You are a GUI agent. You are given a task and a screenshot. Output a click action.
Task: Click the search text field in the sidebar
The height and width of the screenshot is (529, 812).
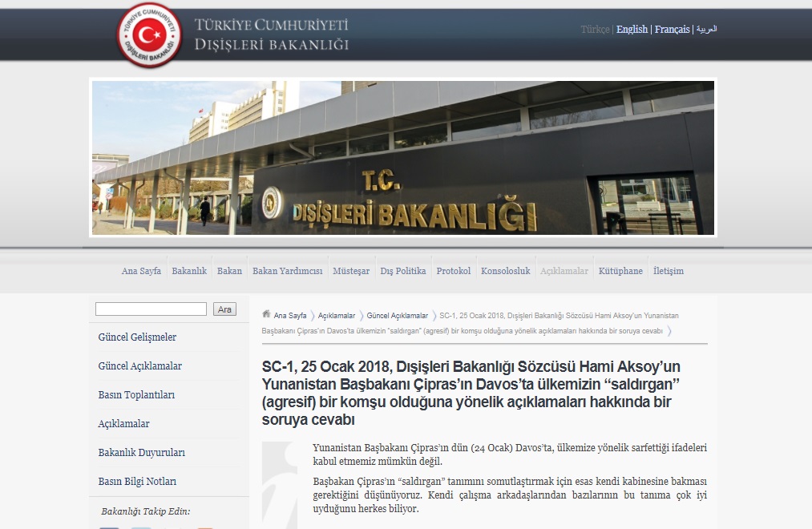pos(151,309)
